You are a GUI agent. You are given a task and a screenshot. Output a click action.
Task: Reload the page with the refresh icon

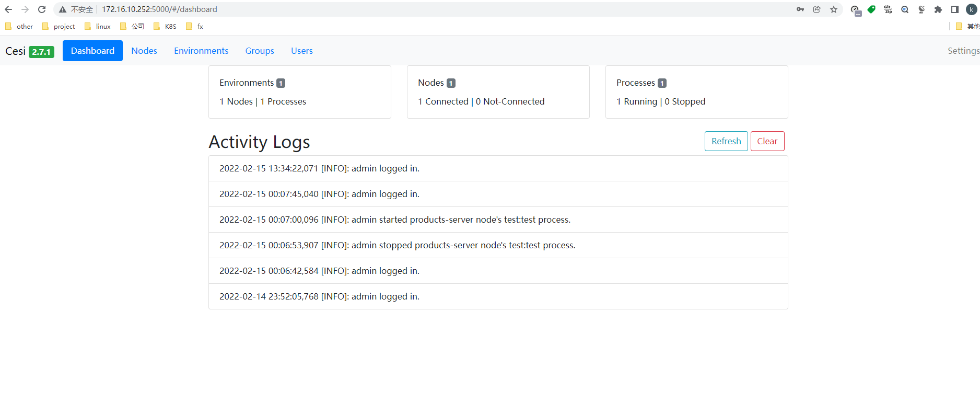42,9
